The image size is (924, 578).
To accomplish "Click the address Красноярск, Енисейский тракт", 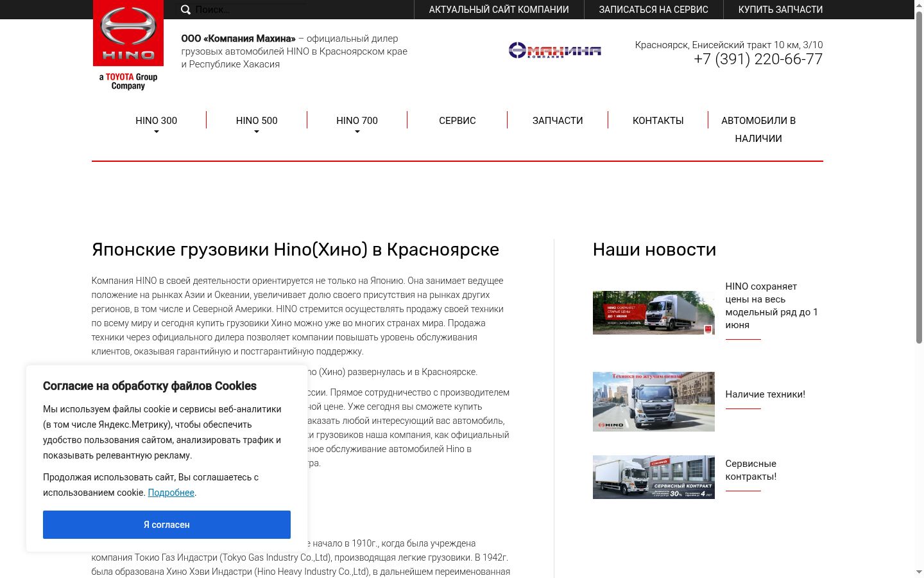I will (x=729, y=45).
